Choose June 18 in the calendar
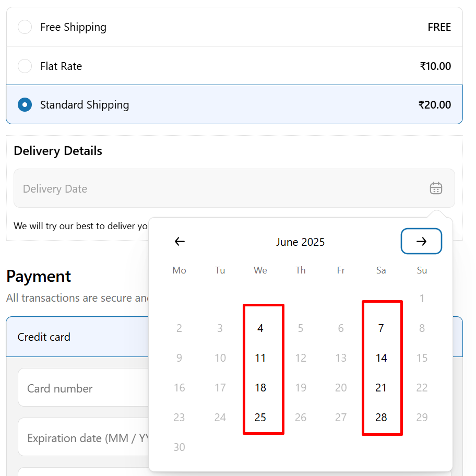The width and height of the screenshot is (476, 476). click(260, 388)
